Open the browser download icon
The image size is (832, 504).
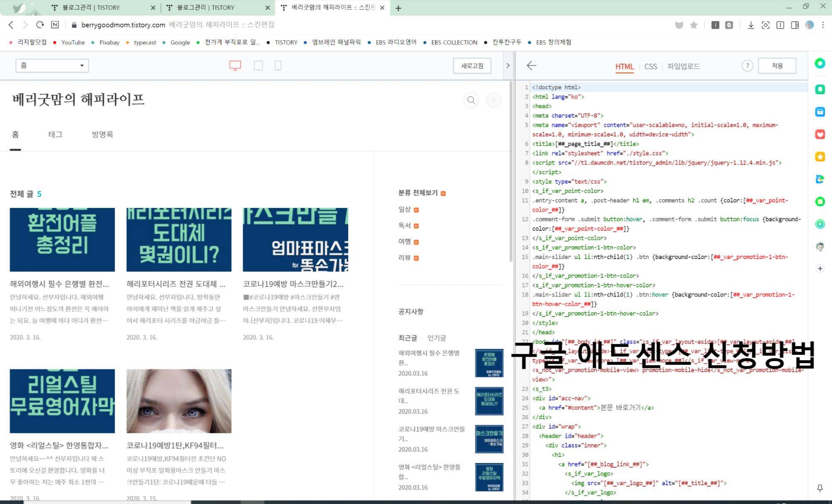tap(750, 25)
